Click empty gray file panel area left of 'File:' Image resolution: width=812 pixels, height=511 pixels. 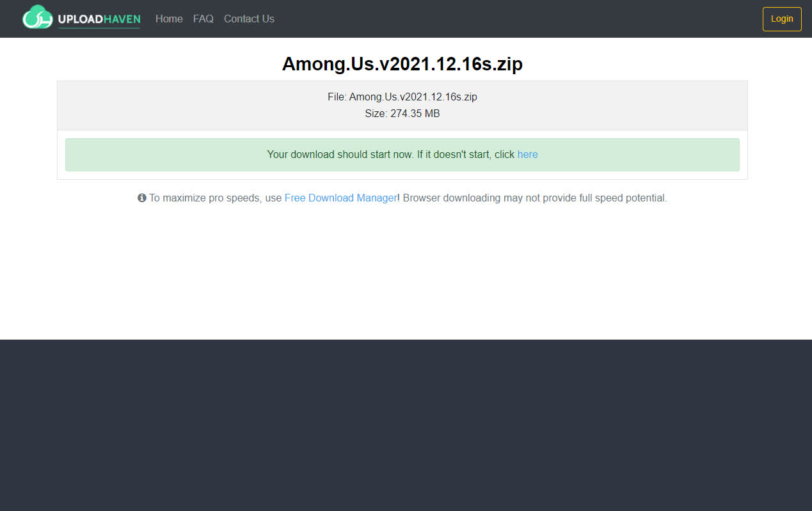[x=192, y=106]
